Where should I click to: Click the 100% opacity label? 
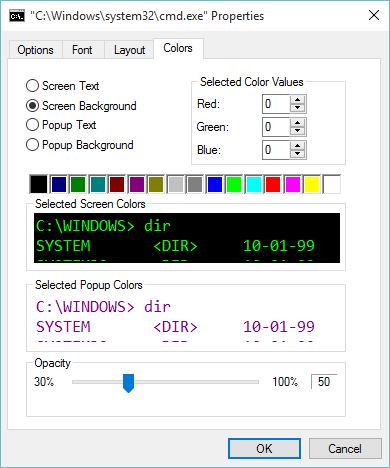[x=285, y=382]
